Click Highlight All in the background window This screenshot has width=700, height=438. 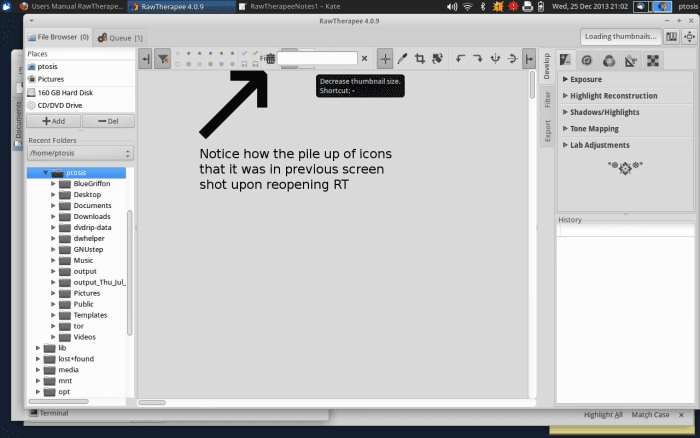tap(603, 415)
